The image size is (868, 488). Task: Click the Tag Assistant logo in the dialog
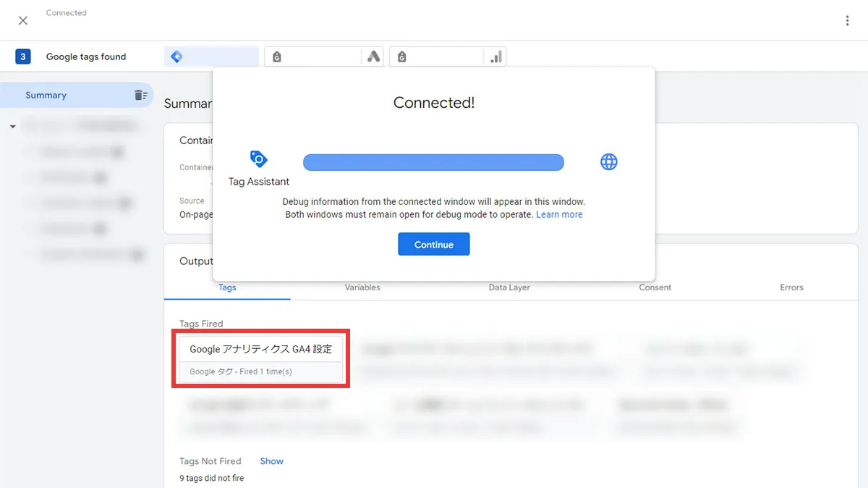click(258, 159)
